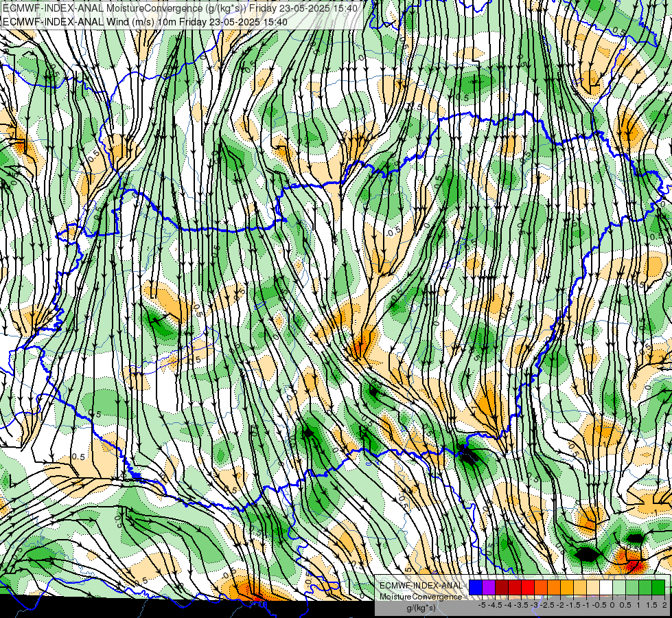Pick the bright red swatch between -3.5 and -3
Viewport: 672px width, 618px height.
528,587
